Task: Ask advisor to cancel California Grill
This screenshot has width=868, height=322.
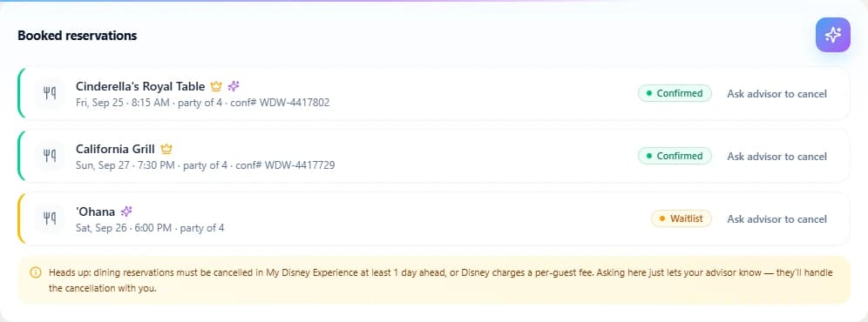Action: [x=776, y=156]
